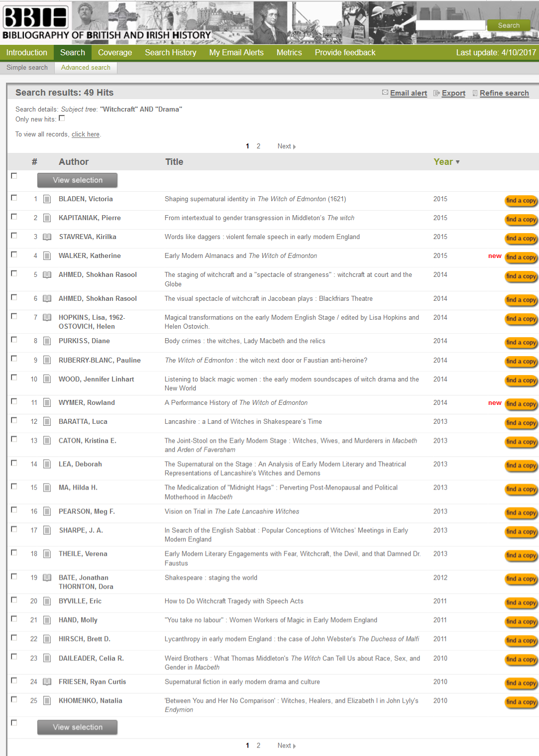The height and width of the screenshot is (756, 539).
Task: Open the article icon for BLADEN, Victoria
Action: point(47,199)
